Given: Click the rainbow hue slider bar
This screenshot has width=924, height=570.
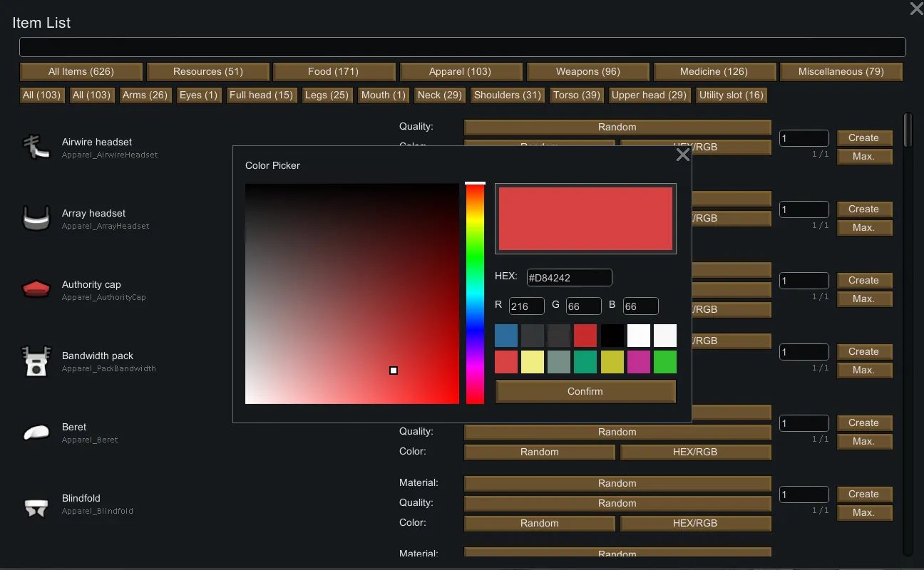Looking at the screenshot, I should tap(475, 292).
